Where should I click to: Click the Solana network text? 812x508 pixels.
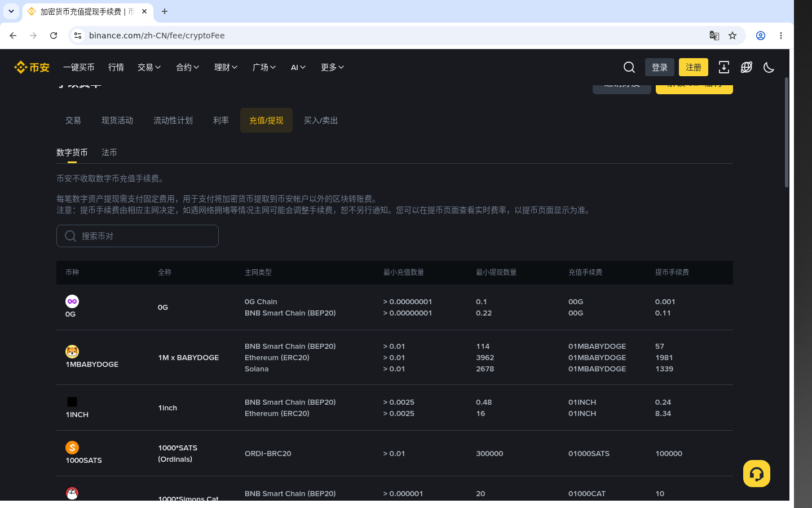pyautogui.click(x=257, y=369)
